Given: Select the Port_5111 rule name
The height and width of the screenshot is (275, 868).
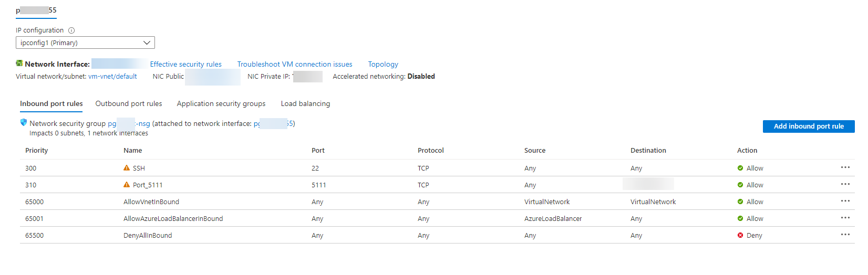Looking at the screenshot, I should coord(148,185).
